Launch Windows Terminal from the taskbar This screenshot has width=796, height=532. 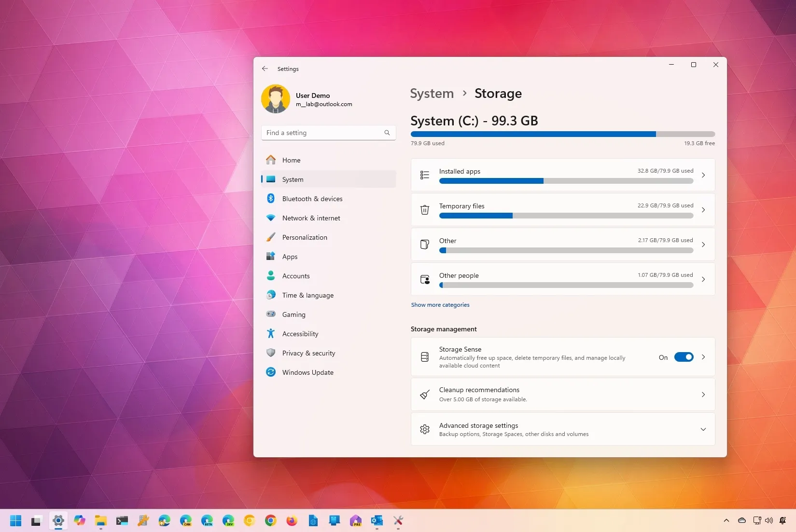122,521
